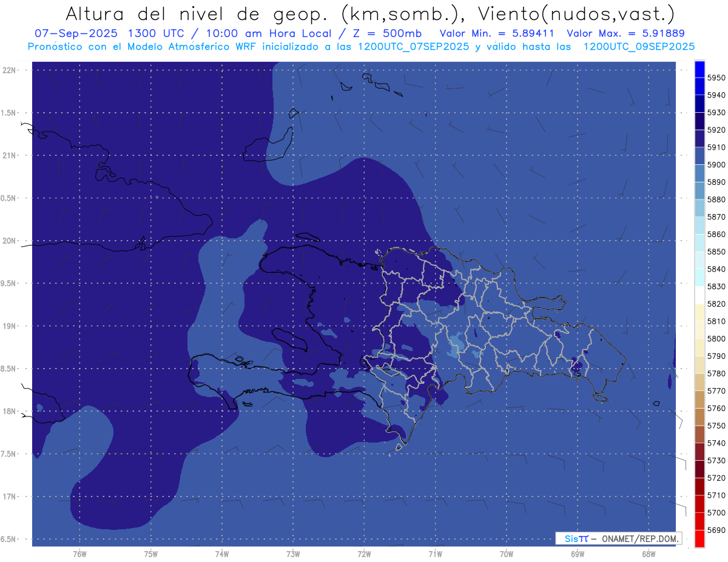Pick the swatch between 5920 and 5910
Screen dimensions: 728x562
click(699, 139)
